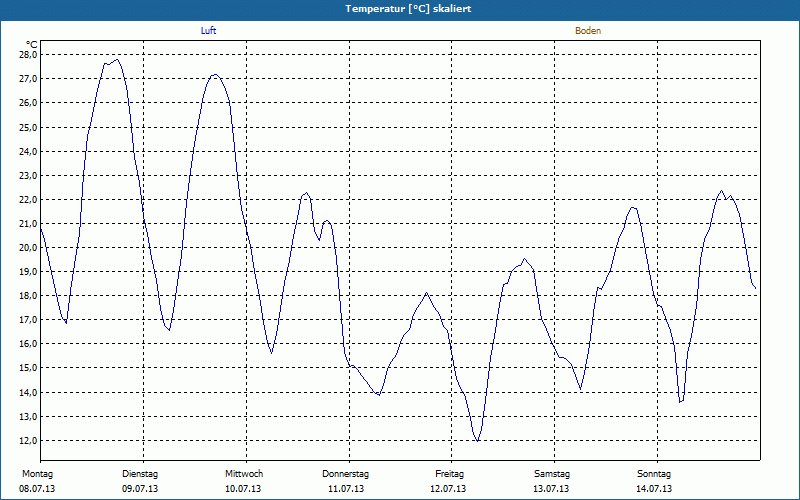Click the chart title 'Temperatur [°C] skaliert'
Screen dimensions: 800x500
click(408, 9)
